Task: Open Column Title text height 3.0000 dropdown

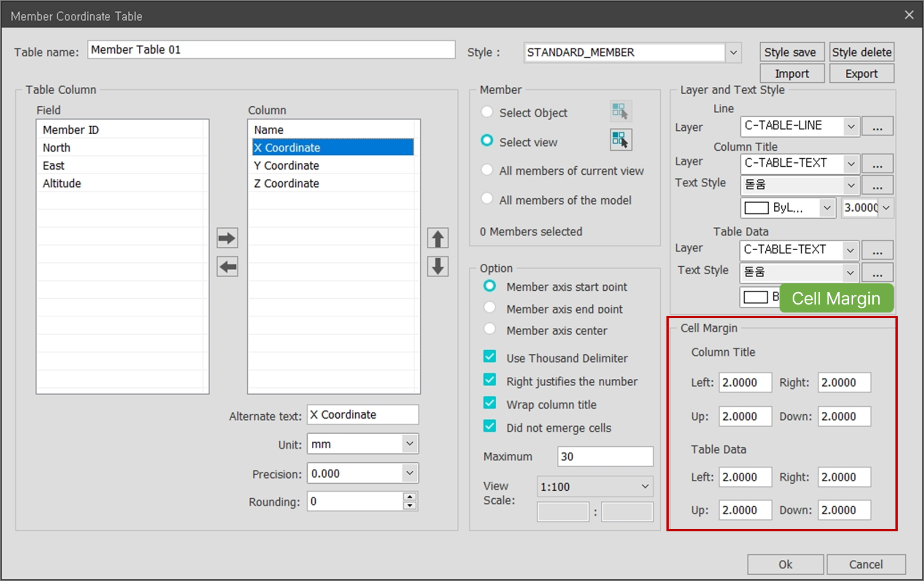Action: [x=886, y=208]
